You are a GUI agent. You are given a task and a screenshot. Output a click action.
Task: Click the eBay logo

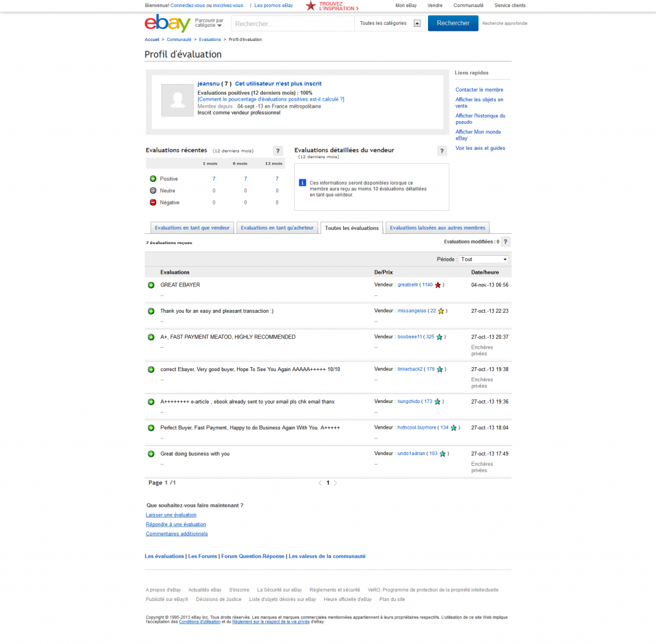click(x=167, y=24)
